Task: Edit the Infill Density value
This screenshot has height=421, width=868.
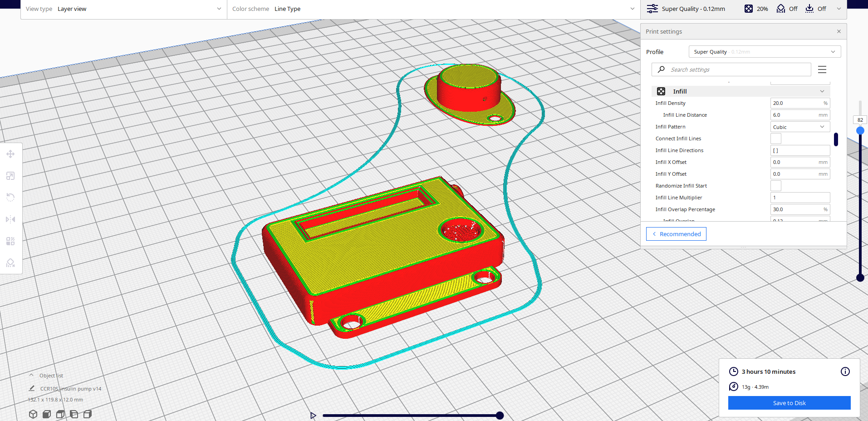Action: click(x=800, y=103)
